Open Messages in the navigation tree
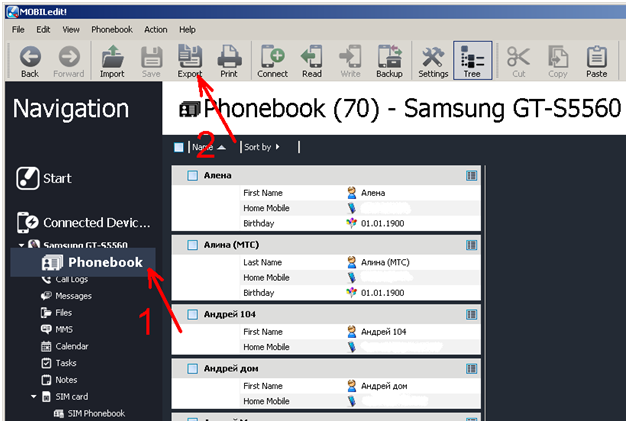The height and width of the screenshot is (423, 628). click(66, 296)
